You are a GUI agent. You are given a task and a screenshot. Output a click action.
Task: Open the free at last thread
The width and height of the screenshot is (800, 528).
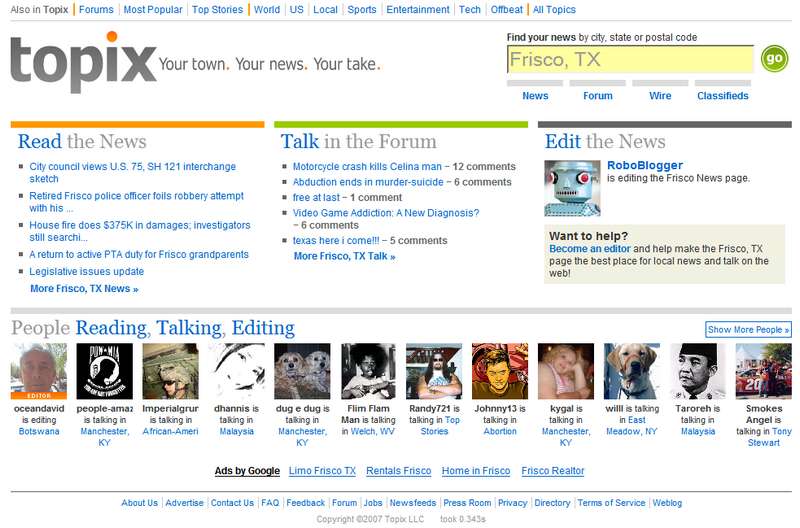point(316,197)
